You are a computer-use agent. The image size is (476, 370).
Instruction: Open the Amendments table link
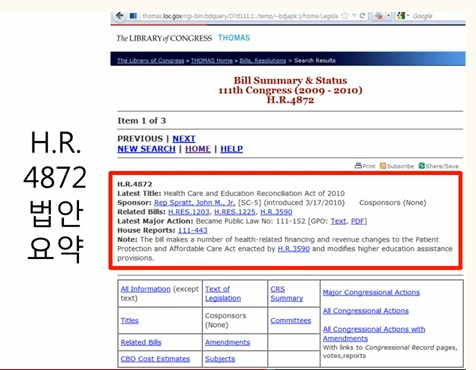pos(227,342)
